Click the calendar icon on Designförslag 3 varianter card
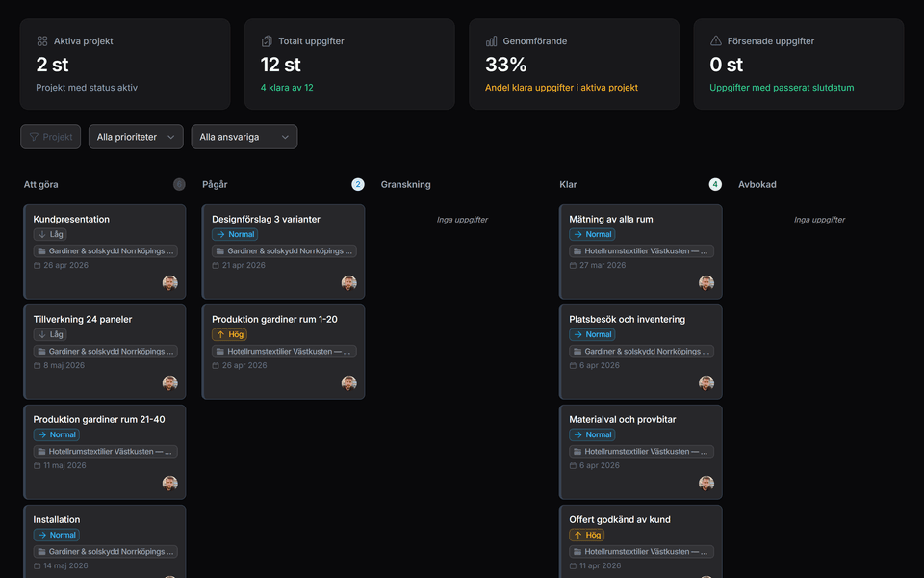The height and width of the screenshot is (578, 924). point(214,265)
